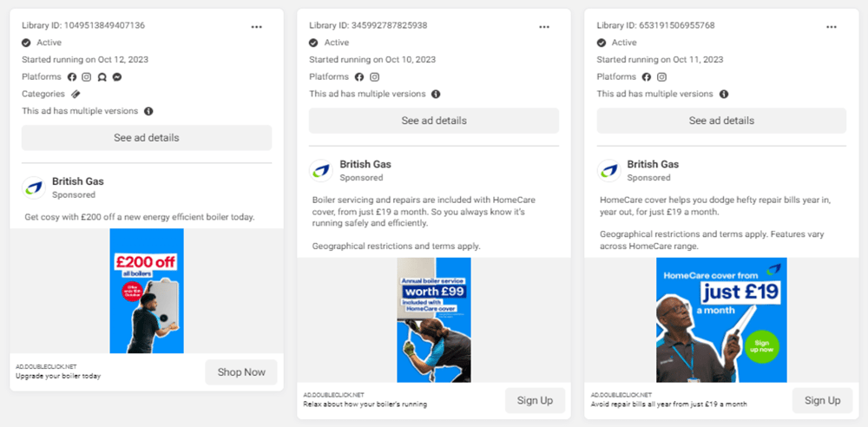Click info icon beside multiple versions, Oct 12 ad

click(x=148, y=111)
